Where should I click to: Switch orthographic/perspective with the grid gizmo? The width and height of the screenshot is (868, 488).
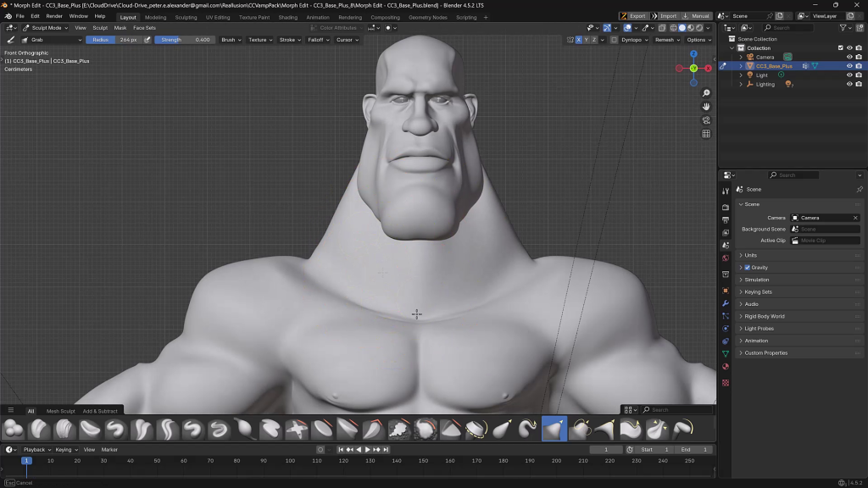(x=706, y=134)
